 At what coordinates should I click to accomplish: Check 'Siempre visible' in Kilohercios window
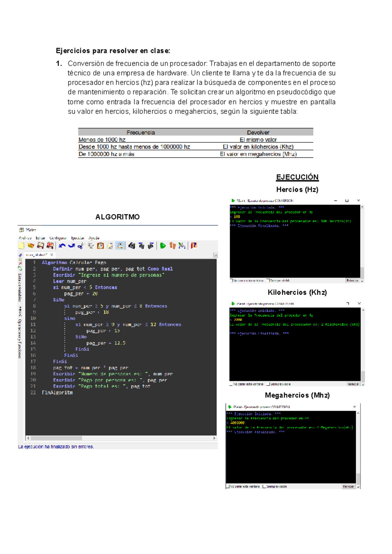(x=268, y=384)
